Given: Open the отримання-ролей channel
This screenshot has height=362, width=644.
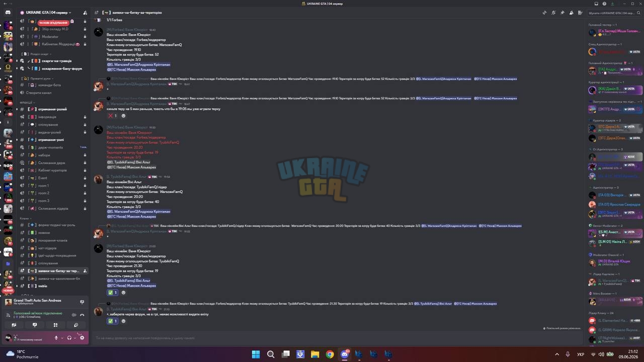Looking at the screenshot, I should (53, 109).
